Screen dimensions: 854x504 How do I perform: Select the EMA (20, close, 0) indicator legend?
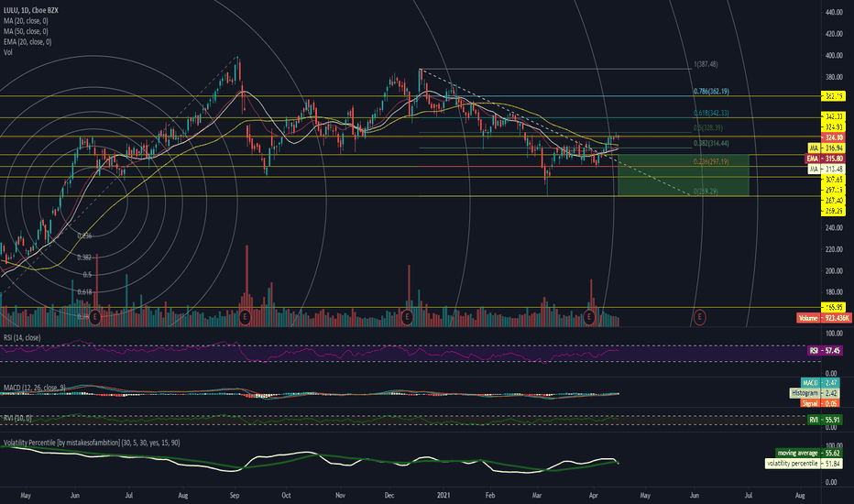coord(27,42)
